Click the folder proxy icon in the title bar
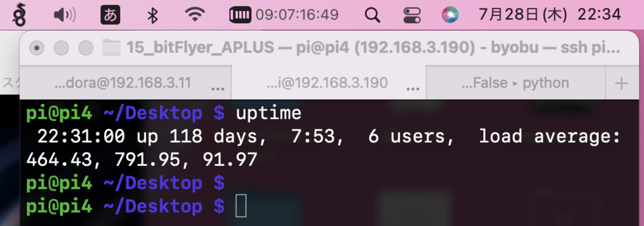Viewport: 644px width, 226px height. 111,48
